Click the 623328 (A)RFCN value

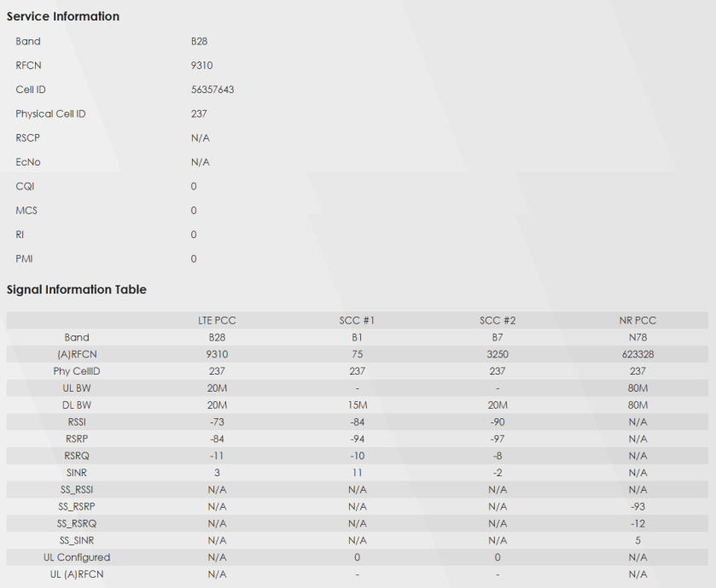[637, 354]
